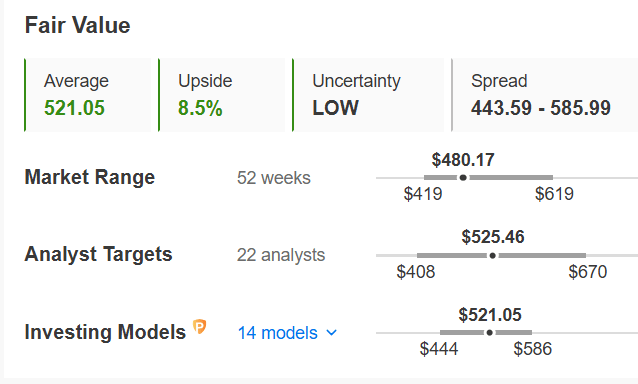
Task: Click the $480.17 market price label
Action: [463, 159]
